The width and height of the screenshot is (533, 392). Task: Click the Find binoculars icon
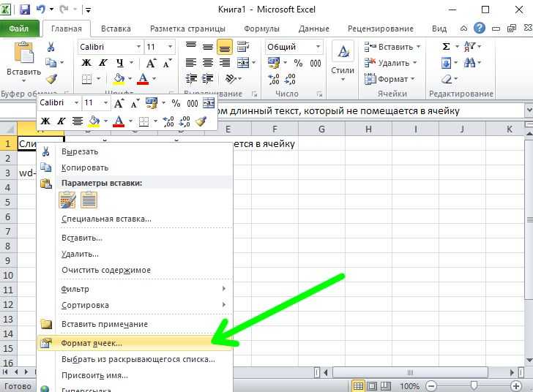470,62
